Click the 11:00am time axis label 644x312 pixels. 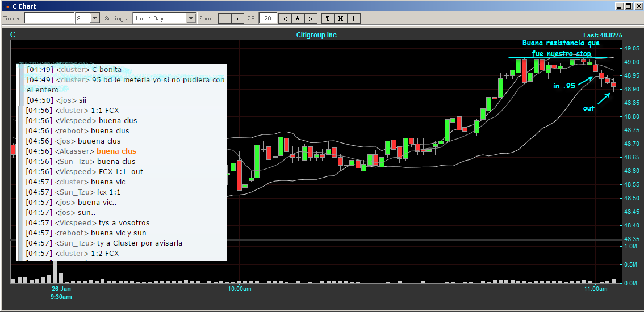596,289
